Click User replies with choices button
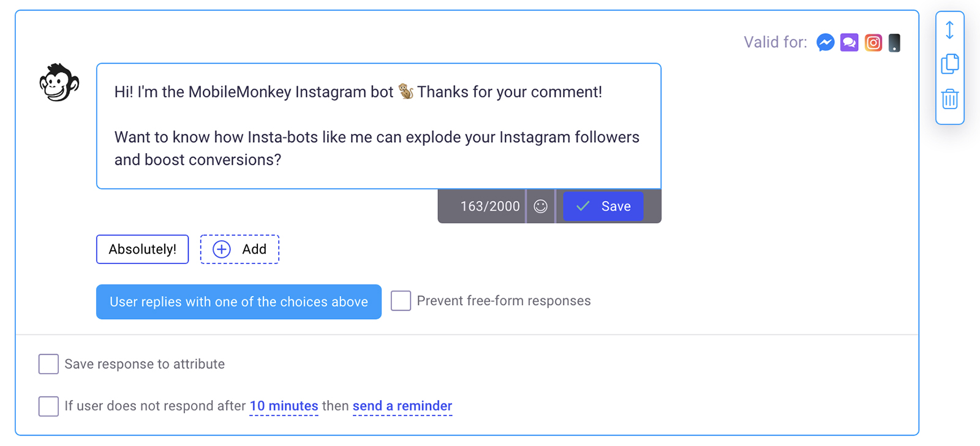 (238, 301)
